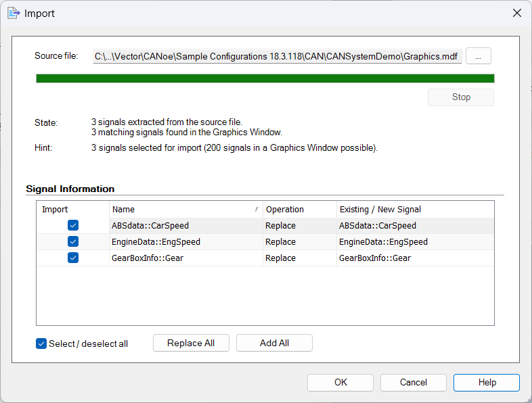Open Help for the Import dialog
532x403 pixels.
click(487, 383)
